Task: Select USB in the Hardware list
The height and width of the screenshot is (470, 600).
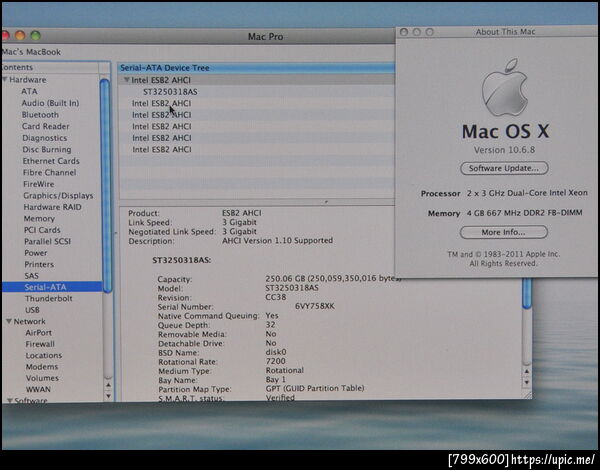Action: [32, 310]
